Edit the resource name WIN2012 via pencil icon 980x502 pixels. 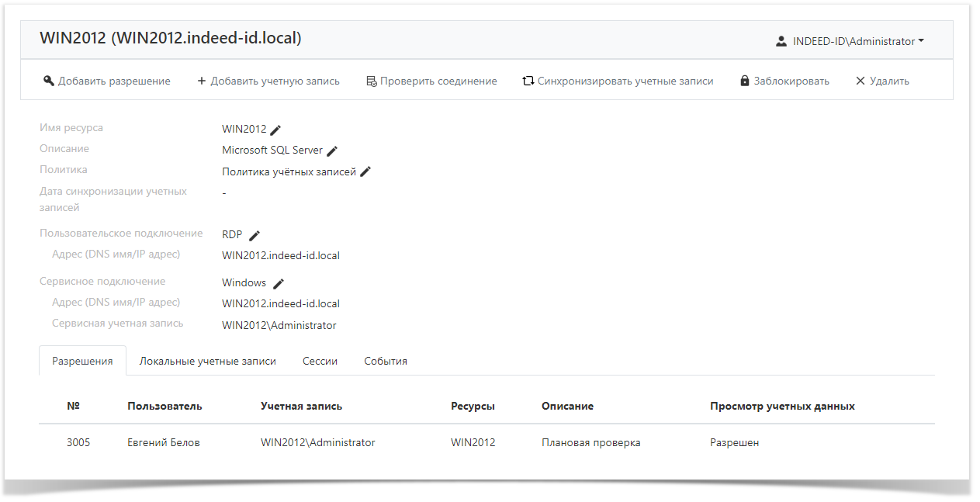[276, 129]
